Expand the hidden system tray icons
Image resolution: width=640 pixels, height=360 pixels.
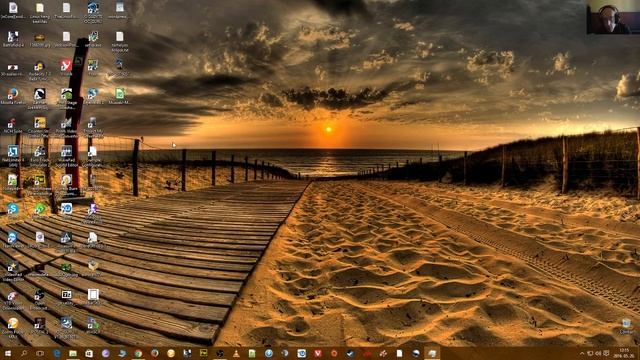click(x=582, y=353)
